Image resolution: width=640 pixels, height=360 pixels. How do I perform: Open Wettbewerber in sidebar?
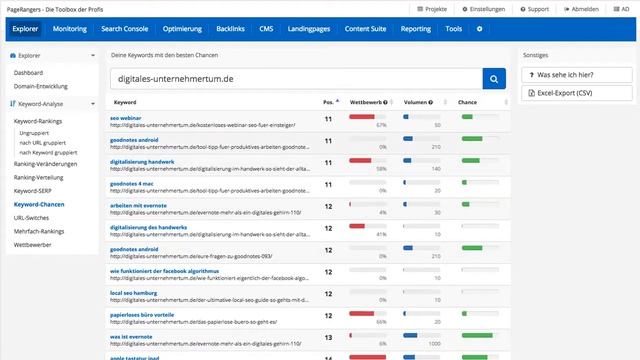click(x=32, y=245)
